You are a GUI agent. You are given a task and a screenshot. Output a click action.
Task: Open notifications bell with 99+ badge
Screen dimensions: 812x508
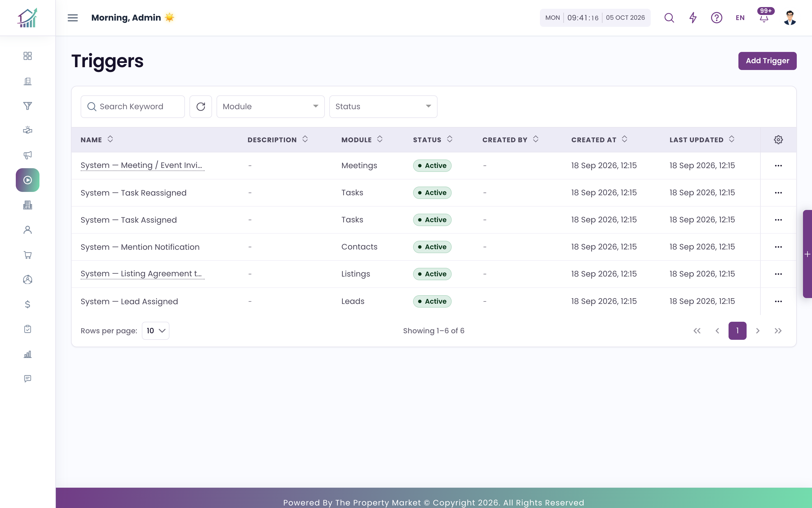point(764,16)
